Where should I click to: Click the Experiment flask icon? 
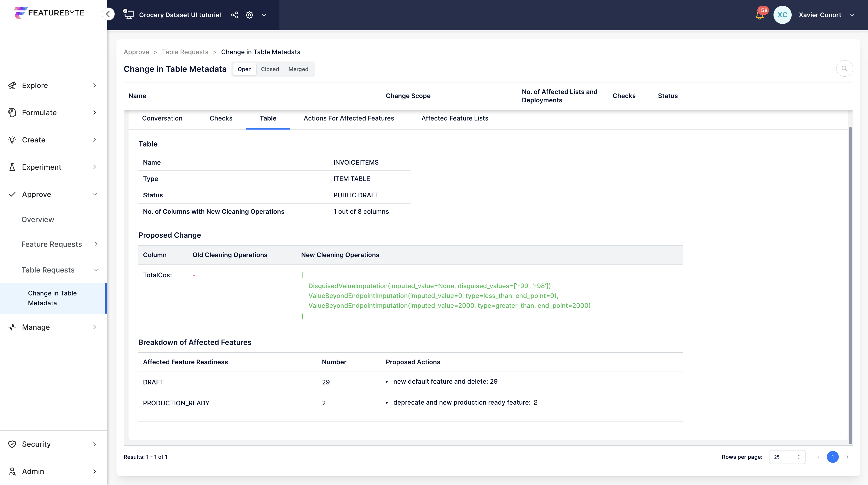(x=12, y=167)
